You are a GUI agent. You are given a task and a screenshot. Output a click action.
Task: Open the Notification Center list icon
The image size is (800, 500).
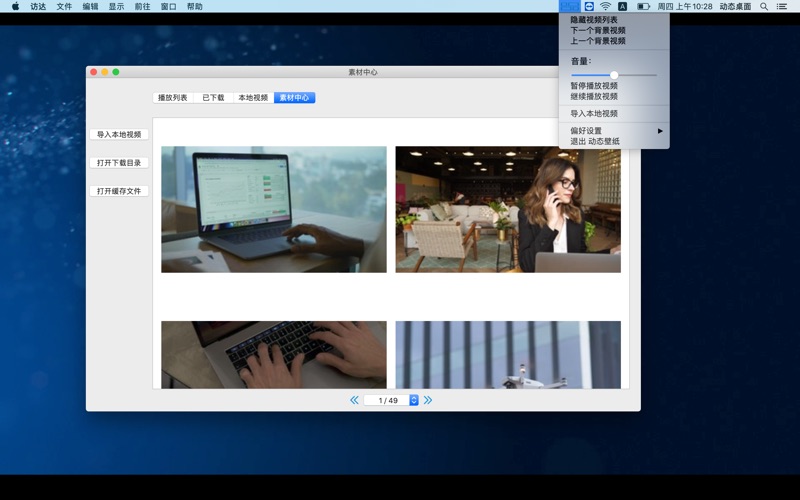click(x=782, y=6)
